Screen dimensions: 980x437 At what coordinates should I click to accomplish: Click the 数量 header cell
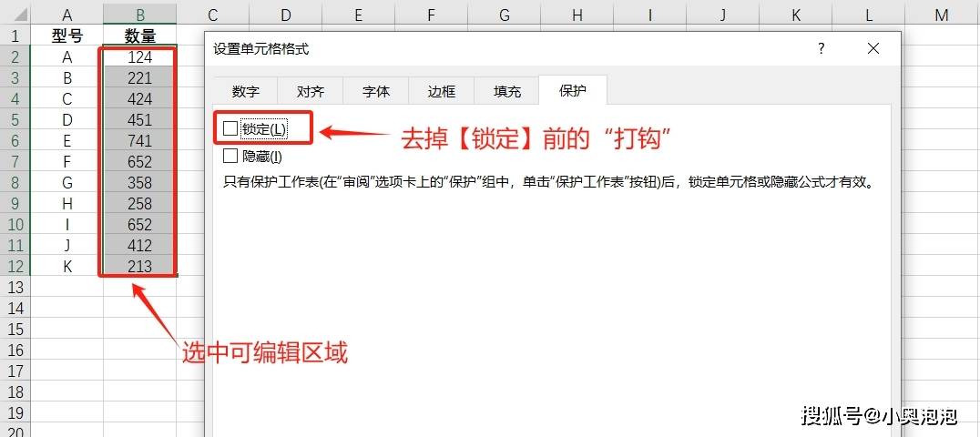click(x=139, y=36)
